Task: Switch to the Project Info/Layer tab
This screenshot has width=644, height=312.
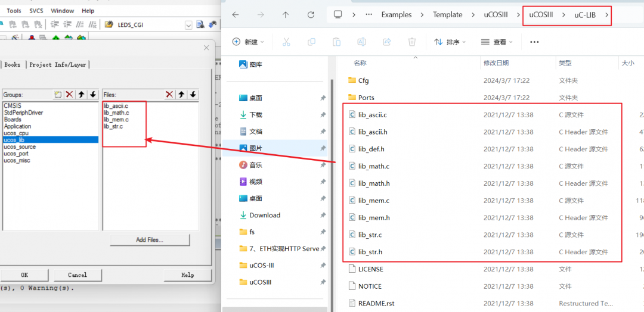Action: pos(58,64)
